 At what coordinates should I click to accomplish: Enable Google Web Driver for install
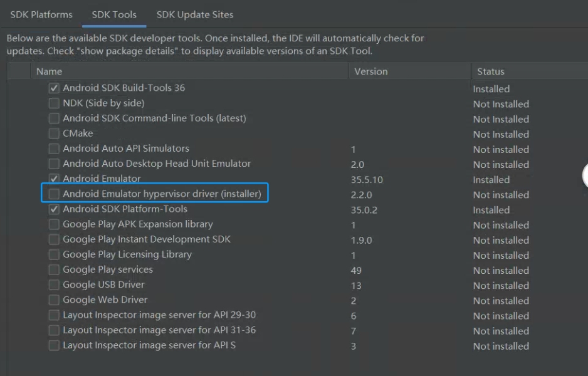point(54,300)
